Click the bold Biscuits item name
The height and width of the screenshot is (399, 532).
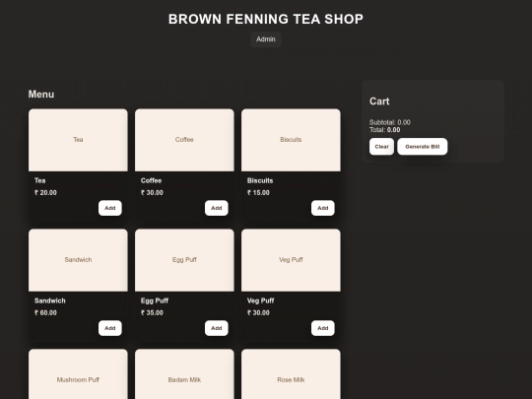(x=260, y=180)
